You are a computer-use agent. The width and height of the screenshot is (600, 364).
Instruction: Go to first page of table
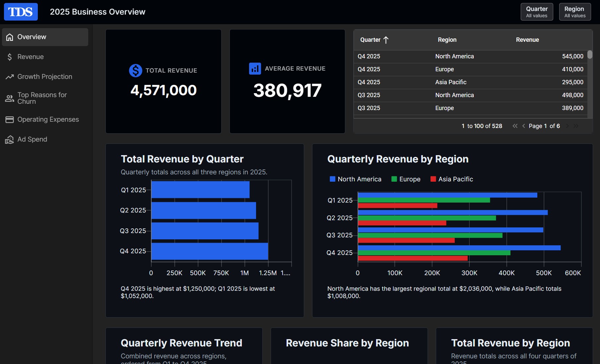pyautogui.click(x=515, y=126)
